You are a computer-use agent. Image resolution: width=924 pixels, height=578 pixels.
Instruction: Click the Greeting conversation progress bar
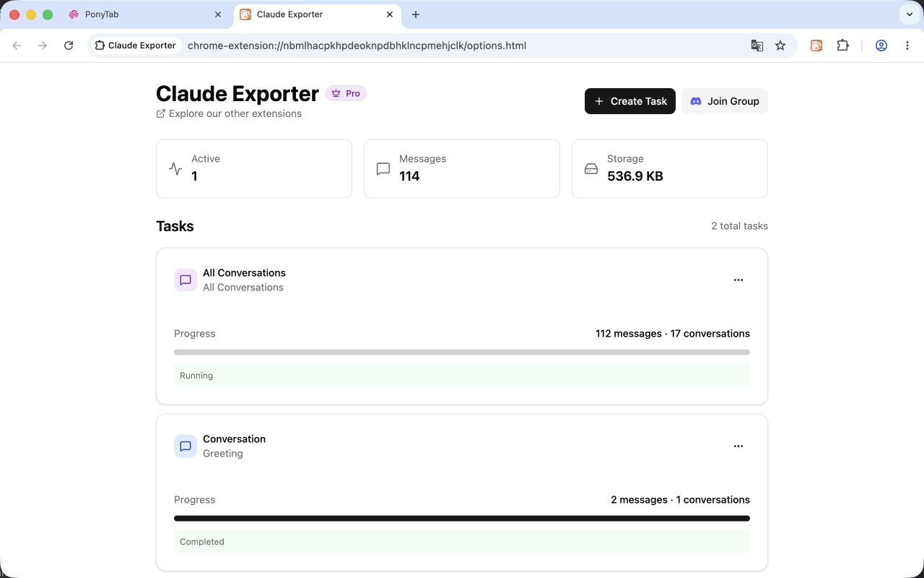pos(462,519)
